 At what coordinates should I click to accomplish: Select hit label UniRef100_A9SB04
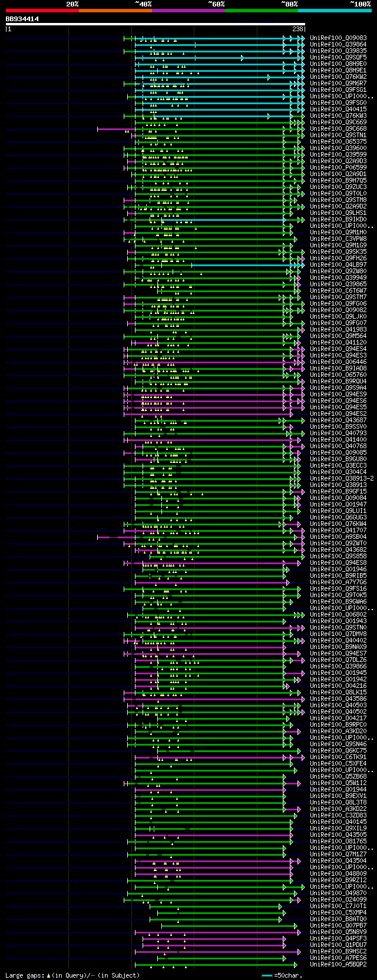pyautogui.click(x=338, y=537)
